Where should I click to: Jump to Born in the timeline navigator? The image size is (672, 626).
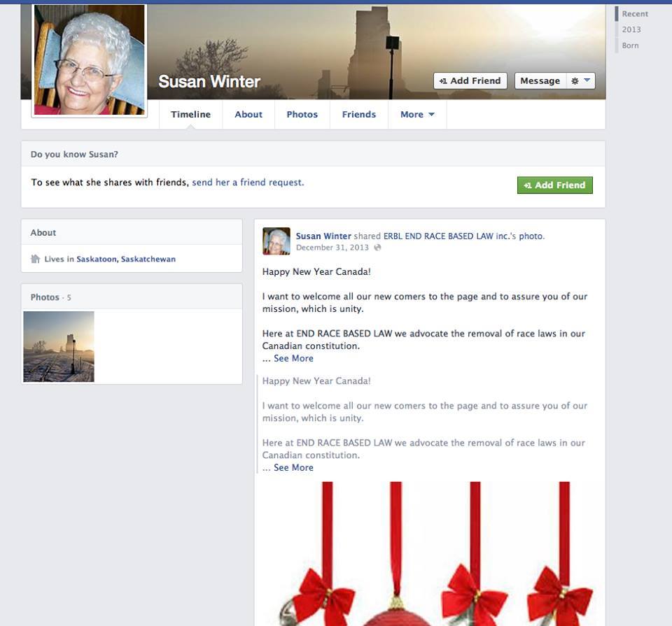[x=630, y=45]
